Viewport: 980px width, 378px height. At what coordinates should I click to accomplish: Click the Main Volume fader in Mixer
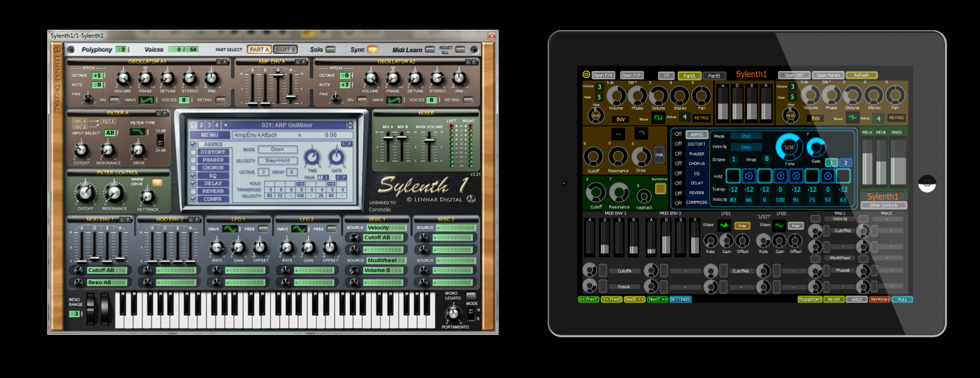(429, 140)
